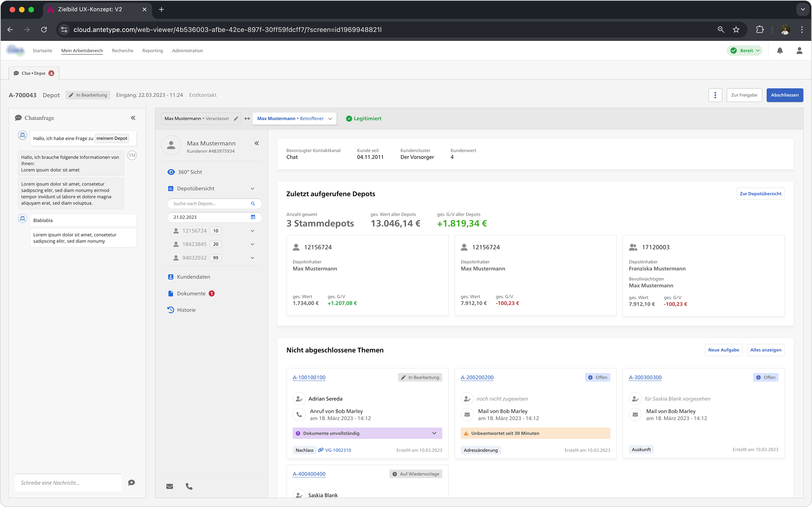Click the Alles anzeigen button
Viewport: 812px width, 507px height.
[x=766, y=350]
